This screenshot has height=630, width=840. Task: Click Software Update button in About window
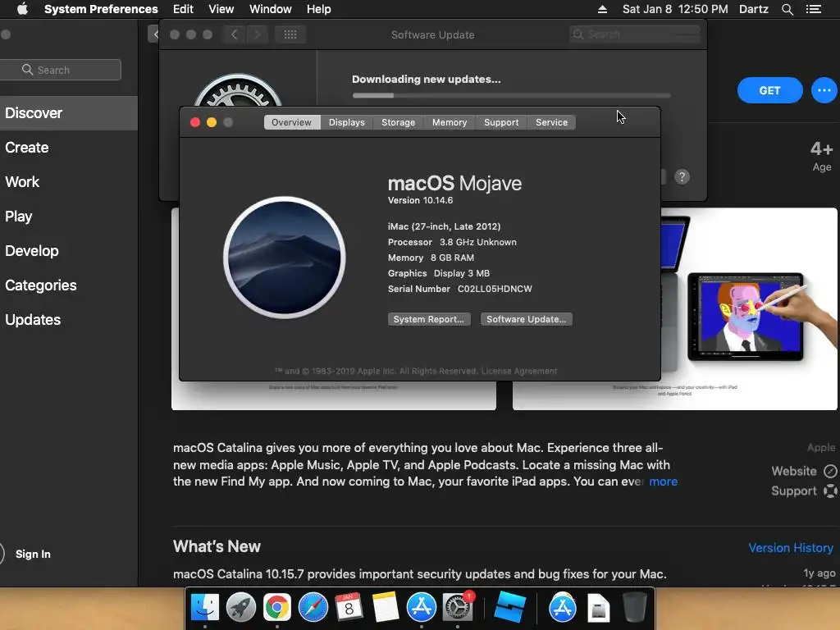pos(526,319)
